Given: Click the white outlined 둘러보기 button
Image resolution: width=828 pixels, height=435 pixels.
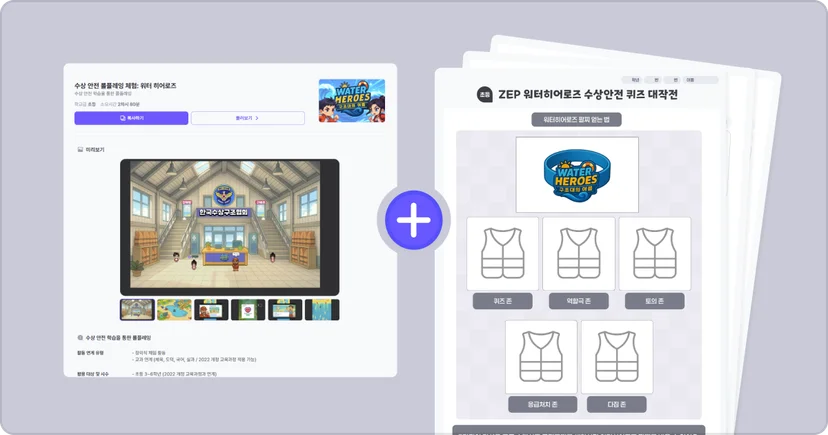Looking at the screenshot, I should tap(248, 118).
